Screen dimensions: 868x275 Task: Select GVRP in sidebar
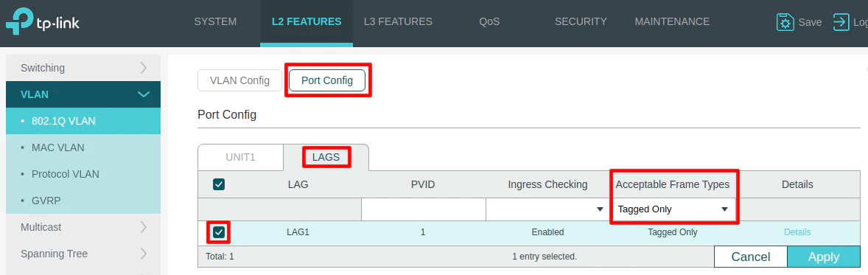[x=83, y=201]
